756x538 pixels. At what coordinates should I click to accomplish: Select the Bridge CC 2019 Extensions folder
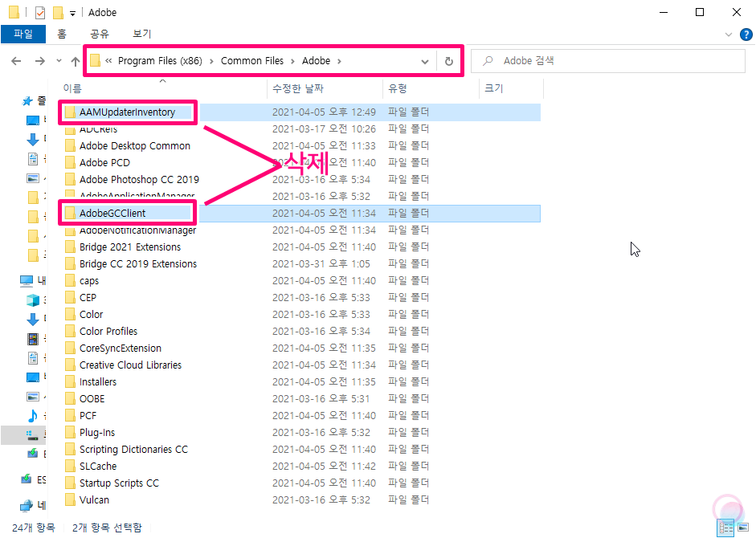[138, 263]
